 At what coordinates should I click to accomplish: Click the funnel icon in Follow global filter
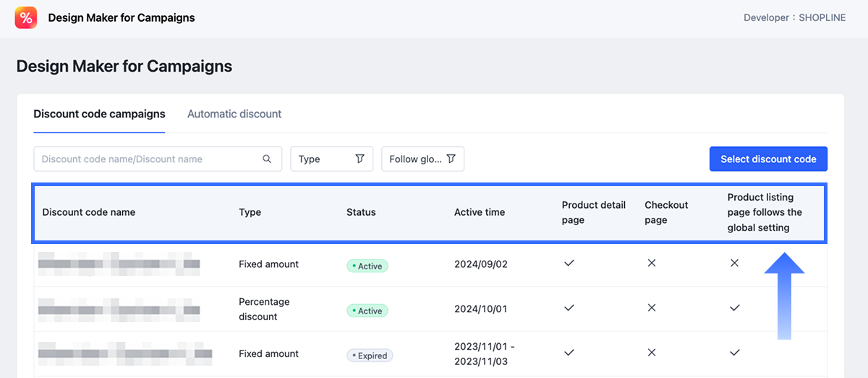451,159
